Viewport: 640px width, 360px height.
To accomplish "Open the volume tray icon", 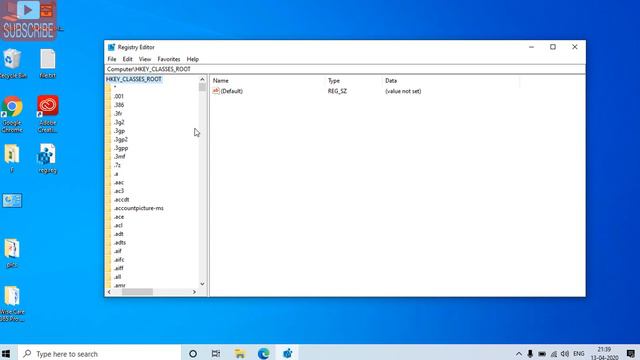I will (x=565, y=353).
